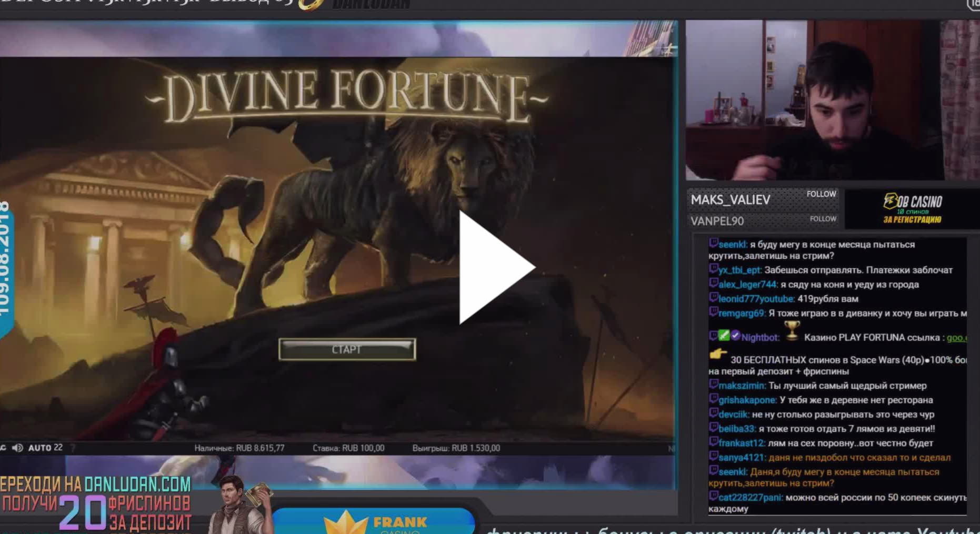Click the Twitch badge beside cat228227pani

coord(713,496)
